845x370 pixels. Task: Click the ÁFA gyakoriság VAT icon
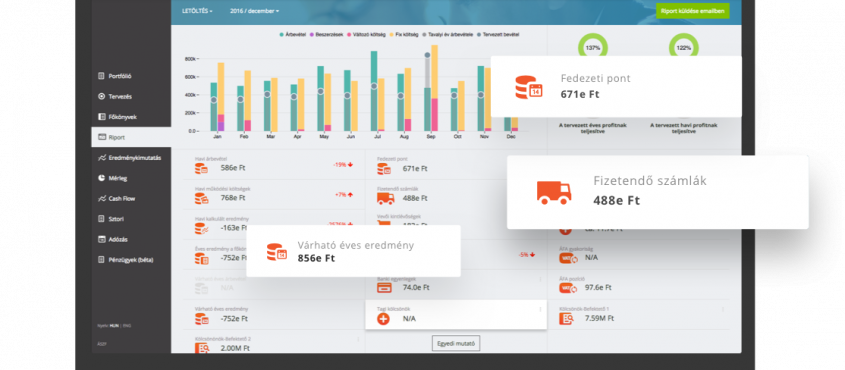click(x=568, y=258)
